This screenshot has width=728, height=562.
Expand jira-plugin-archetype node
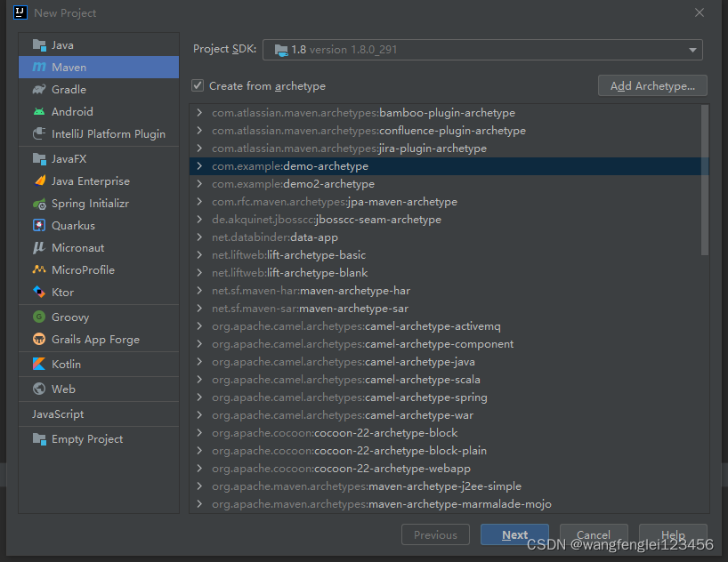[x=199, y=148]
